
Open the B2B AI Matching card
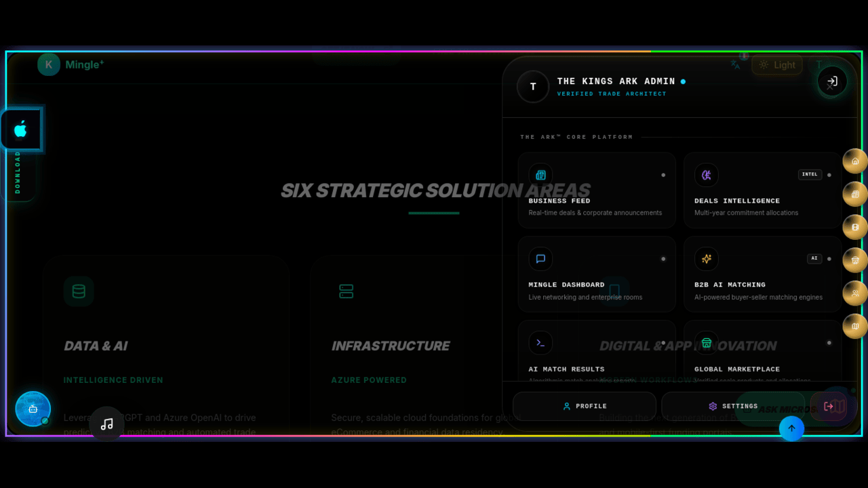[x=763, y=274]
